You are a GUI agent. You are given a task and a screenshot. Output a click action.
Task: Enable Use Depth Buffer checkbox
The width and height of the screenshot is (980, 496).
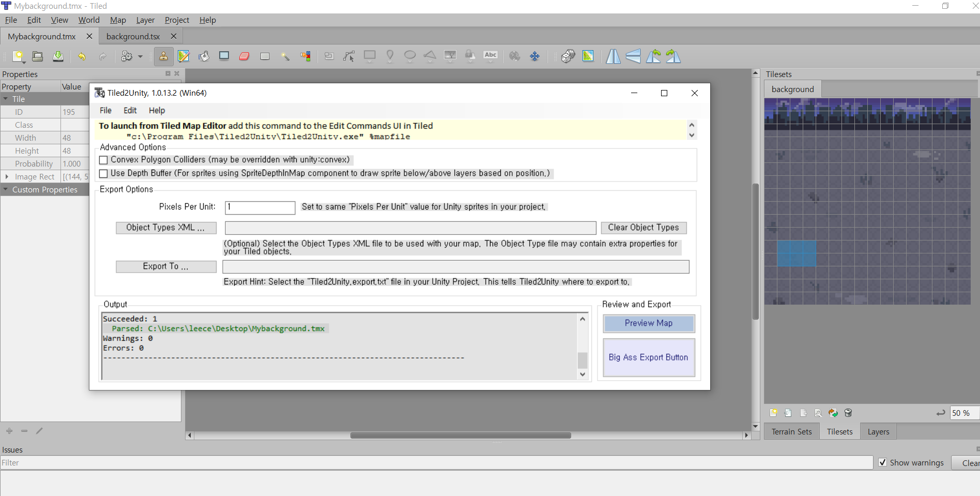pyautogui.click(x=103, y=174)
